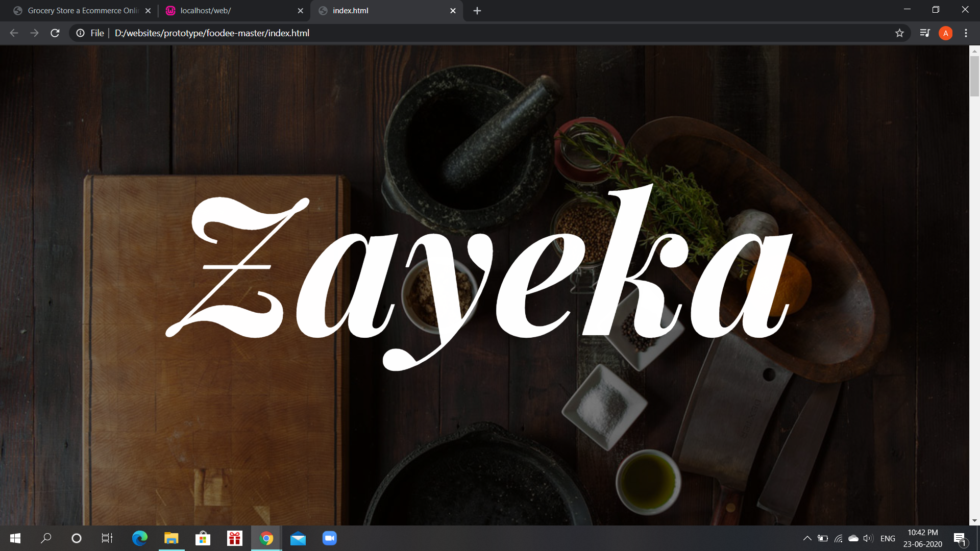Toggle hidden icons in the system tray
980x551 pixels.
(808, 538)
